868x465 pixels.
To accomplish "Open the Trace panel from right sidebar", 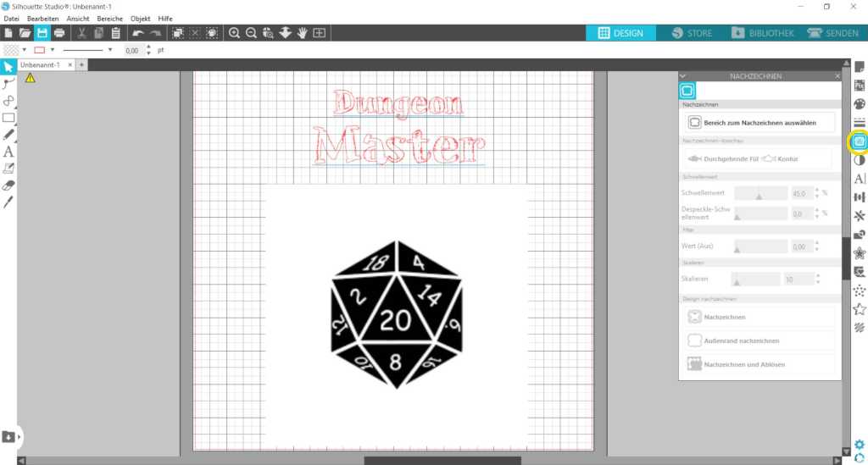I will click(860, 141).
